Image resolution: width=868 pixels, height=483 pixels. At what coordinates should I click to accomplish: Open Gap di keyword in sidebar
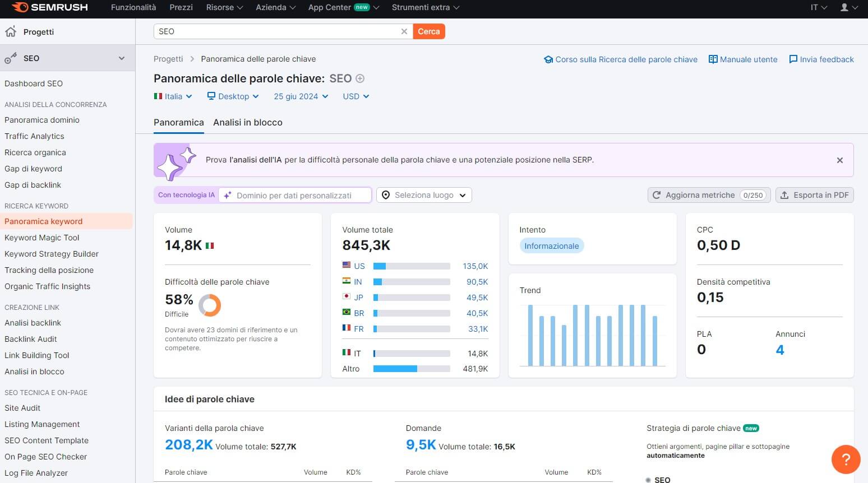33,169
